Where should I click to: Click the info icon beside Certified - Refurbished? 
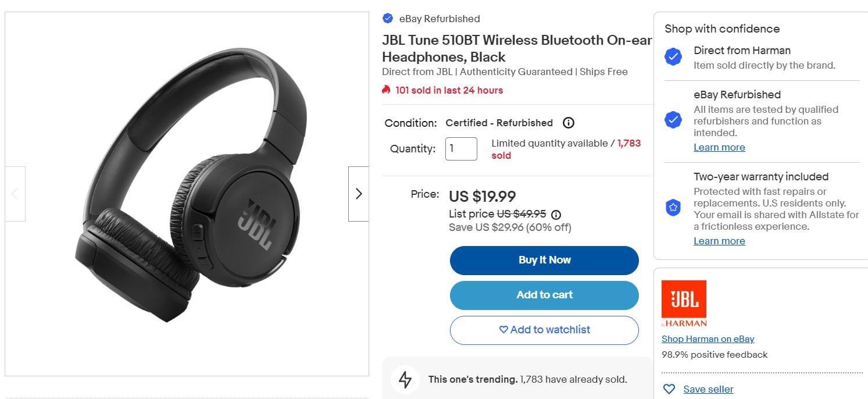click(x=569, y=123)
